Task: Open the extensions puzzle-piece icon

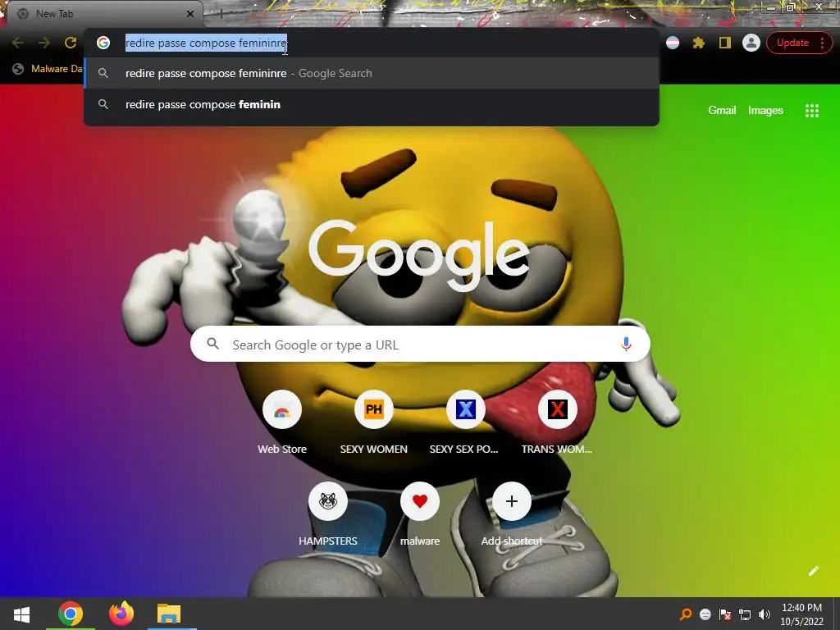Action: click(x=699, y=43)
